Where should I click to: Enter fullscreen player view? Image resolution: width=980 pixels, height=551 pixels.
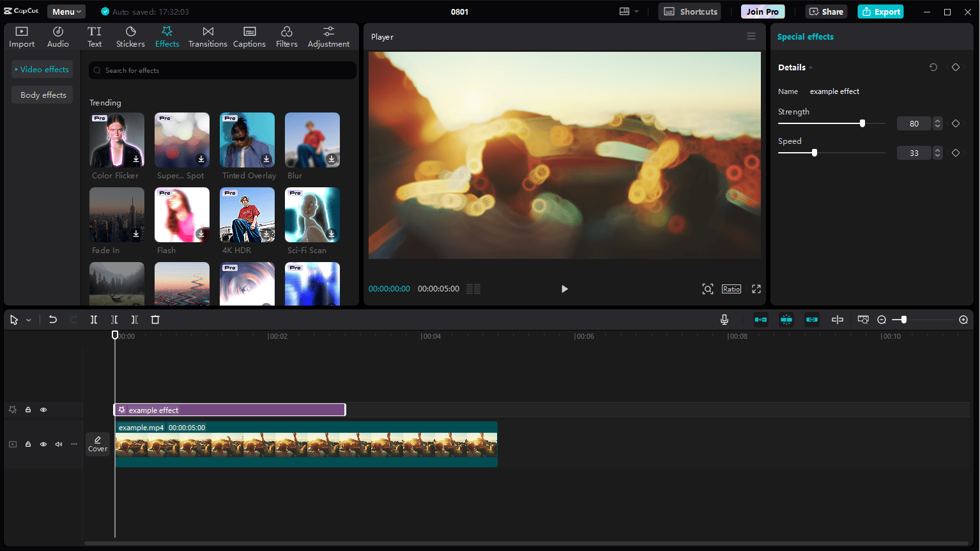click(x=756, y=289)
